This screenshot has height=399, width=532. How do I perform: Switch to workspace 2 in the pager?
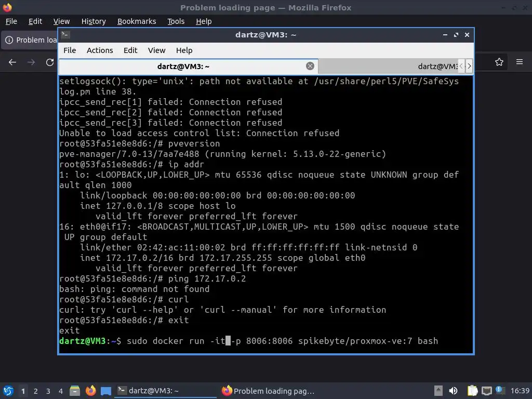pos(36,391)
